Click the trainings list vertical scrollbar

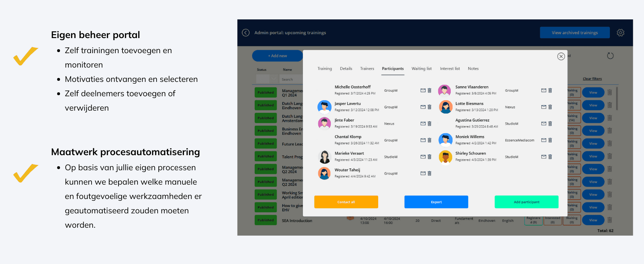[x=617, y=99]
